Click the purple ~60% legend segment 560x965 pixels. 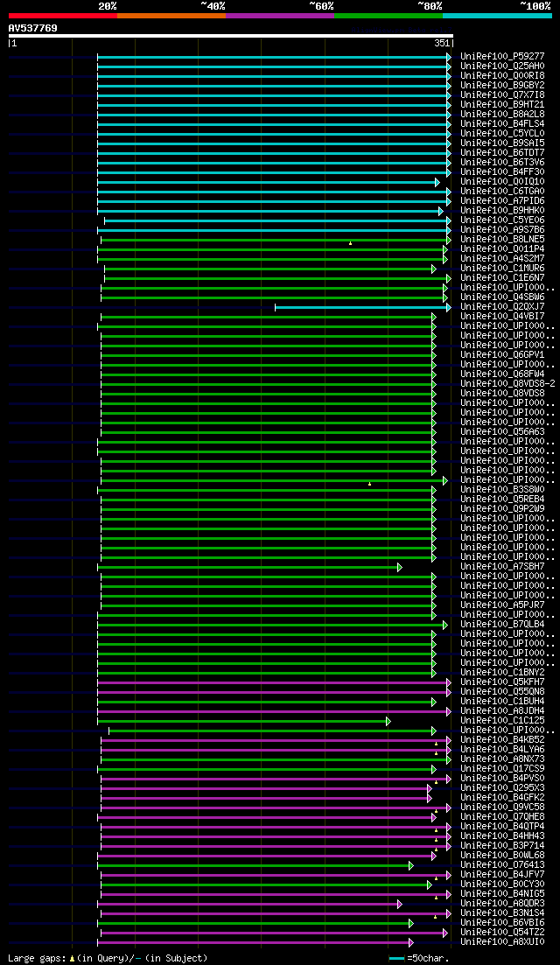point(280,16)
